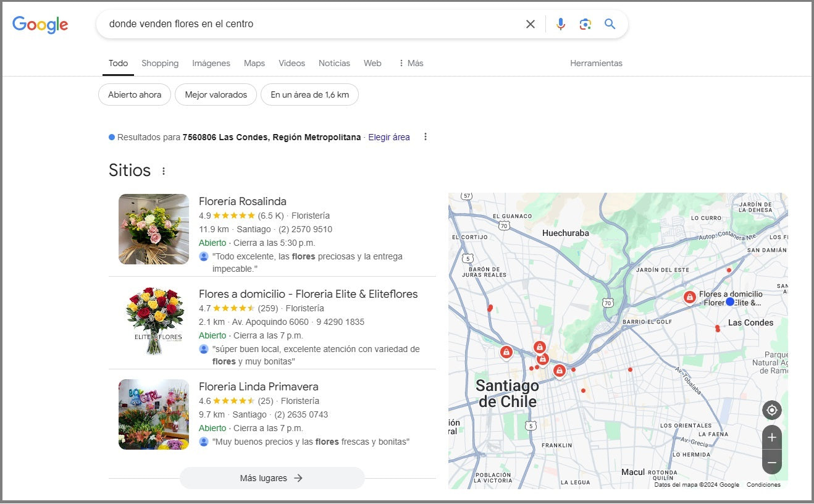Image resolution: width=814 pixels, height=504 pixels.
Task: Switch to the Videos tab
Action: (x=292, y=63)
